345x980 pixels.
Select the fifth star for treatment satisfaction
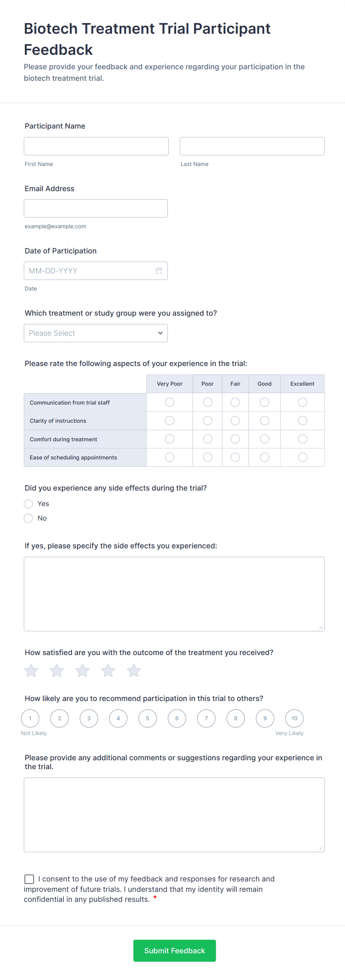pyautogui.click(x=134, y=671)
